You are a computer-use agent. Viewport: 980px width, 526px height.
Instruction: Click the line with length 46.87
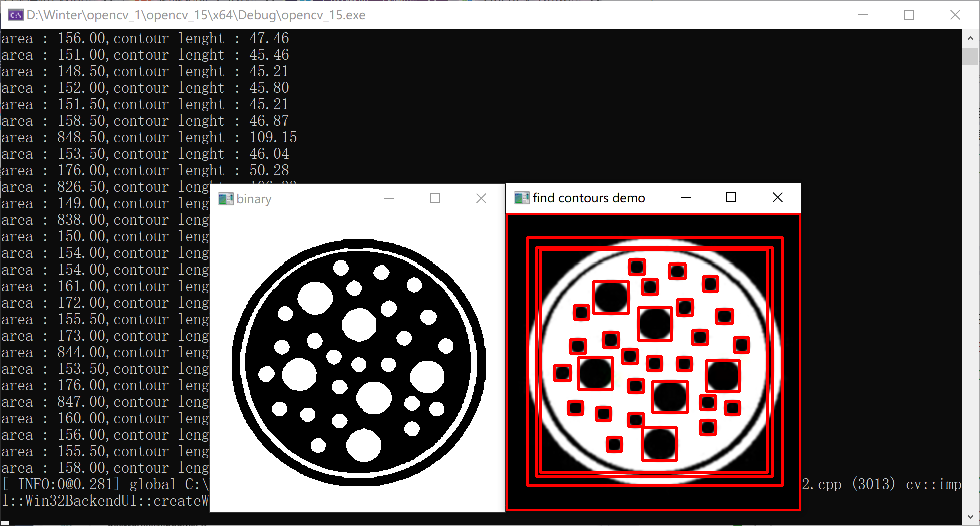[x=145, y=121]
